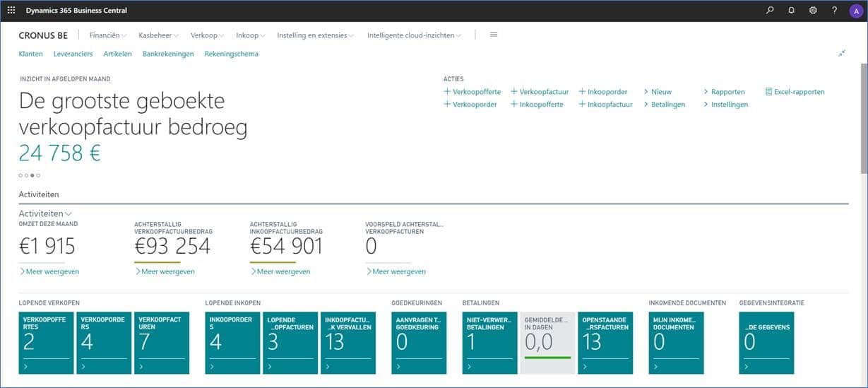The image size is (868, 388).
Task: Expand Instelling en extensies menu
Action: point(316,35)
